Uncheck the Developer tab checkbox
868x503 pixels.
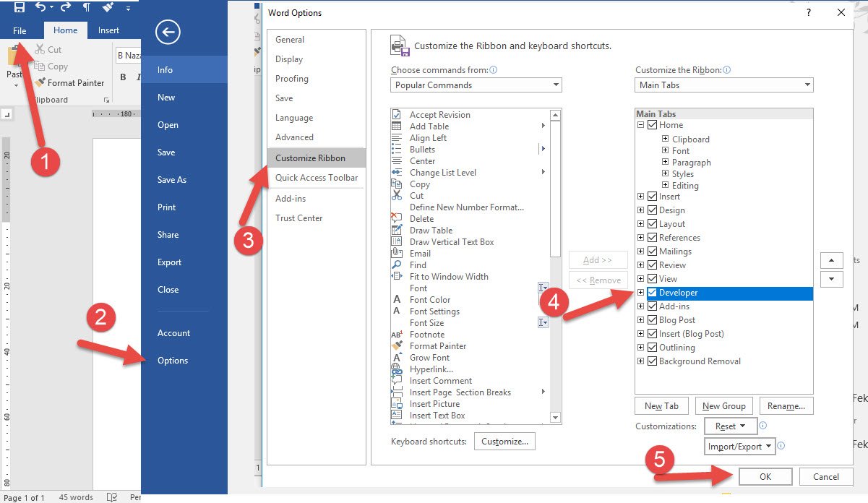tap(653, 293)
